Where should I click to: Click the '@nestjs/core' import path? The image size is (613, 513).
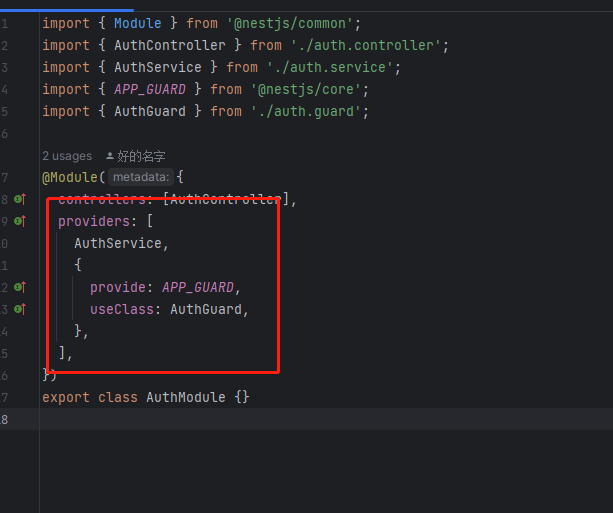point(306,90)
